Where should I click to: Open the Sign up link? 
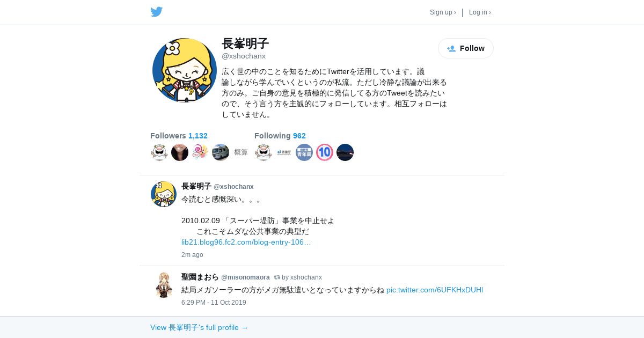(x=443, y=12)
